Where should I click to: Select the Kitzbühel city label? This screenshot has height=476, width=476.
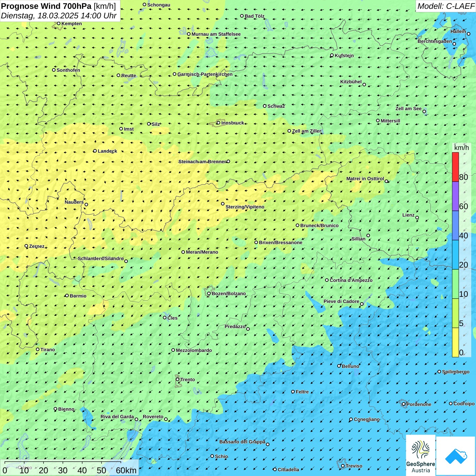tap(351, 82)
